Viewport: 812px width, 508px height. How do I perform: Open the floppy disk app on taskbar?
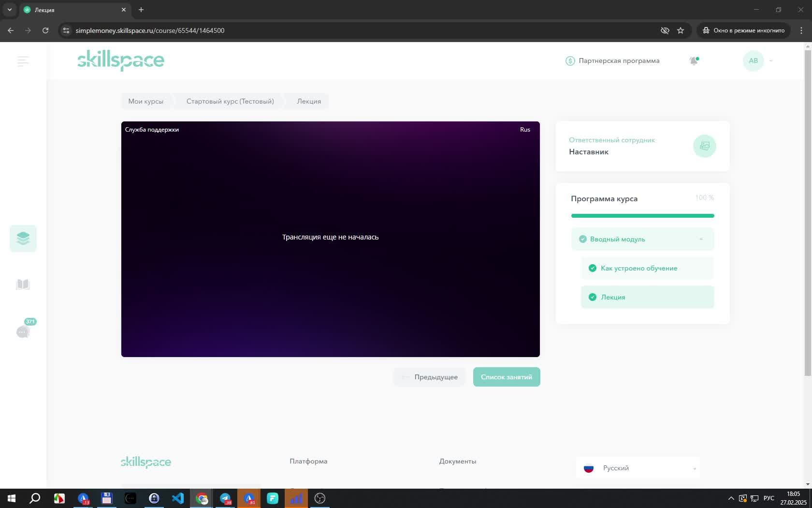[x=106, y=498]
